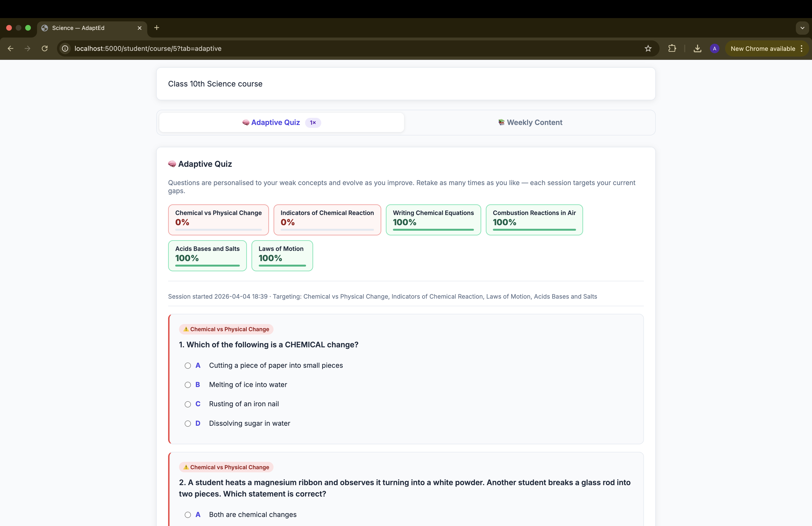Viewport: 812px width, 526px height.
Task: Click the profile avatar icon
Action: (714, 48)
